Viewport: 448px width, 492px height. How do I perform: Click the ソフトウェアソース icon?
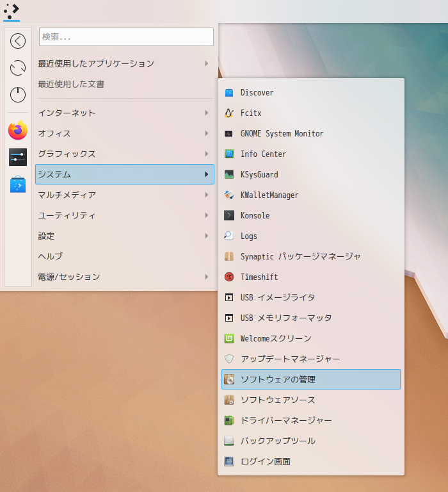tap(229, 400)
